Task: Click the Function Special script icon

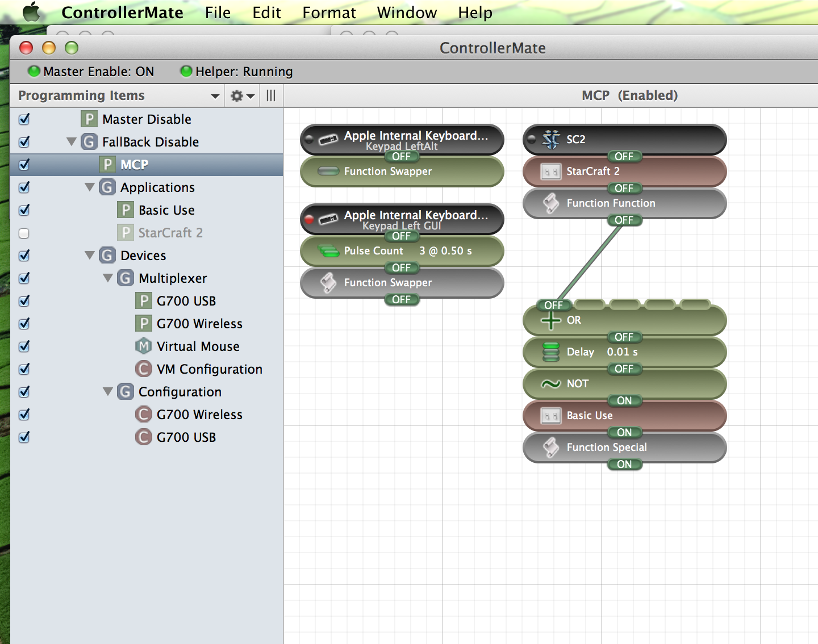Action: click(x=550, y=448)
